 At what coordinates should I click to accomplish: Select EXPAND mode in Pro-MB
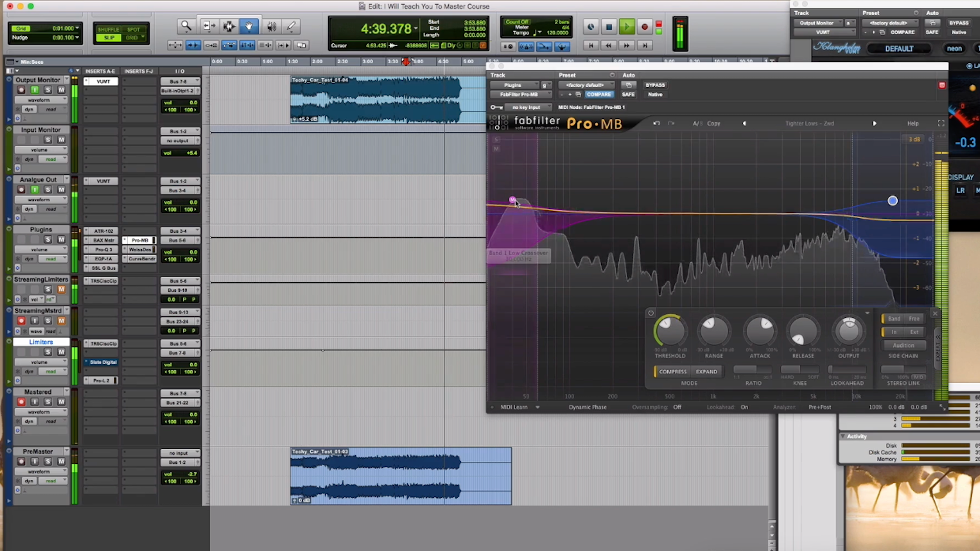point(706,371)
